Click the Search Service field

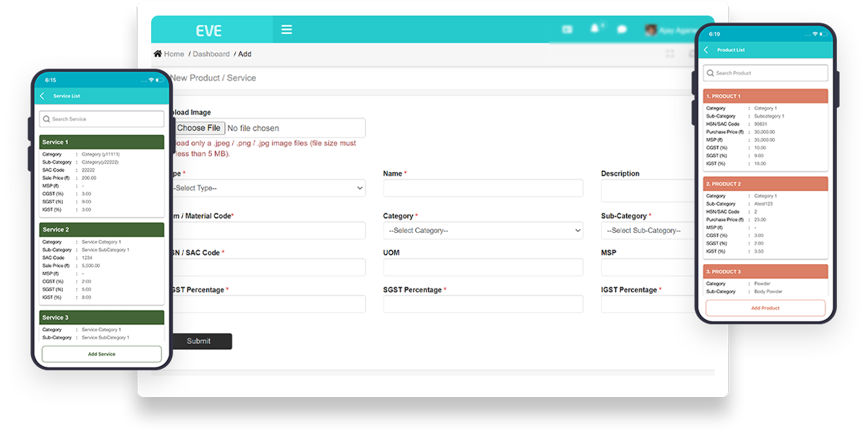[101, 119]
